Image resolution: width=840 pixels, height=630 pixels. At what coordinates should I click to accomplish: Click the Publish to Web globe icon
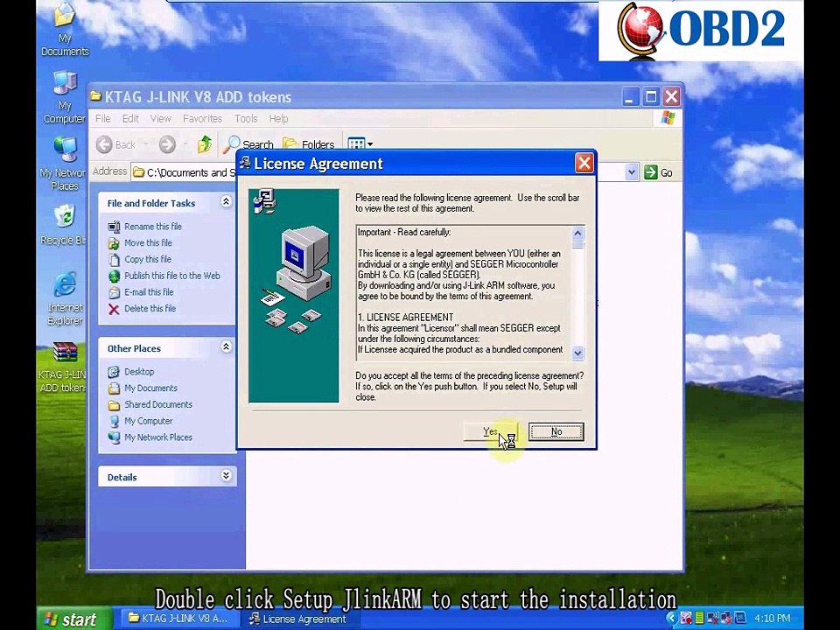pyautogui.click(x=114, y=276)
